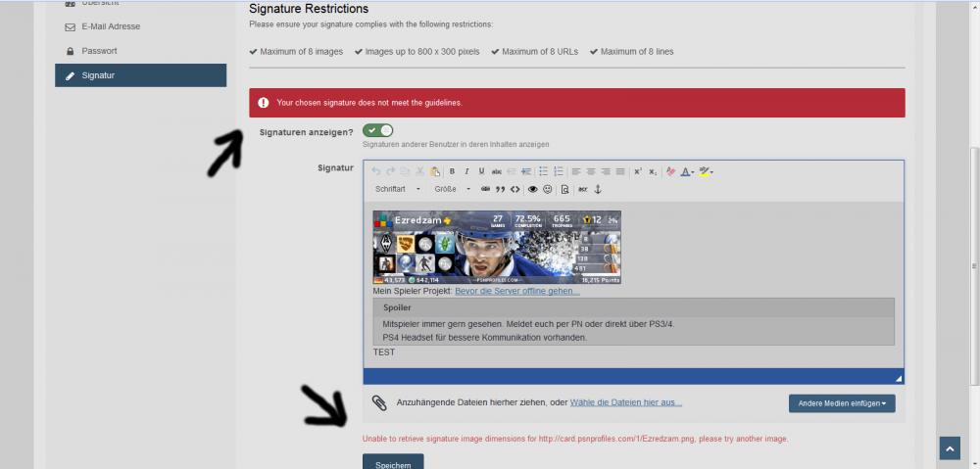This screenshot has height=469, width=980.
Task: Toggle bold formatting in the signature editor
Action: [x=452, y=171]
